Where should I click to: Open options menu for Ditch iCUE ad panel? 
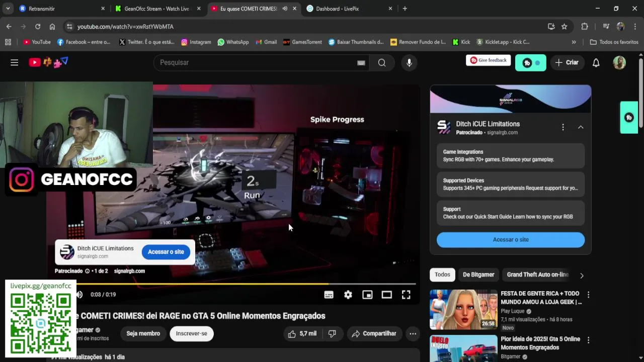point(563,127)
